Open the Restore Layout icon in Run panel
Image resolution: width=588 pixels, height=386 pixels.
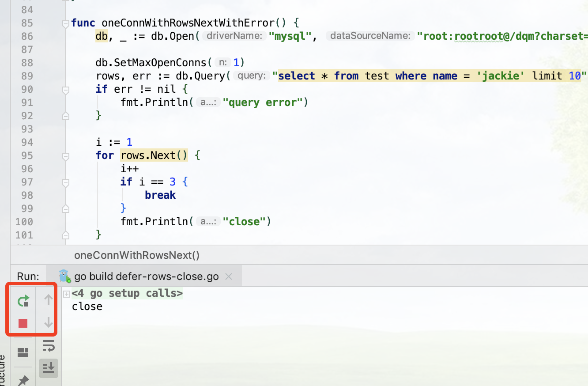(x=23, y=352)
